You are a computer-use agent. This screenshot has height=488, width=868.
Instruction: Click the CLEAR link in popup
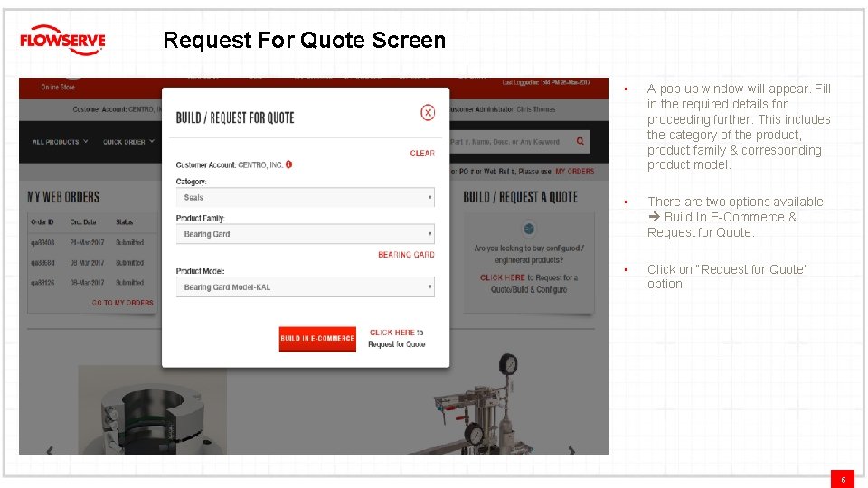coord(422,154)
